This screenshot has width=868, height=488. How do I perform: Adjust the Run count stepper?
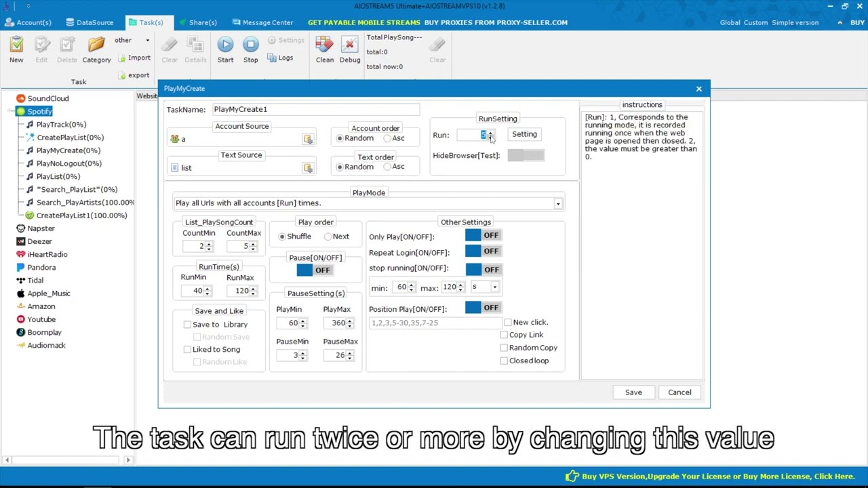(490, 135)
